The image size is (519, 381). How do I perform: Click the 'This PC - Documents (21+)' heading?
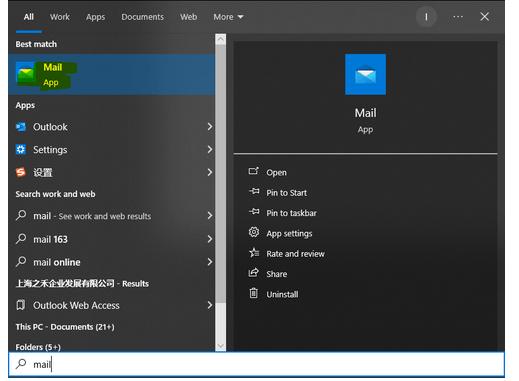[65, 327]
